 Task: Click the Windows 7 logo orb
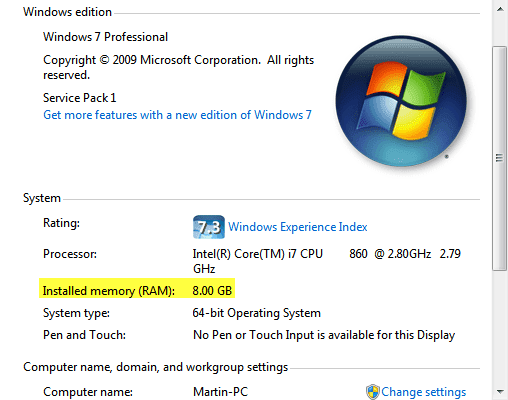[401, 101]
